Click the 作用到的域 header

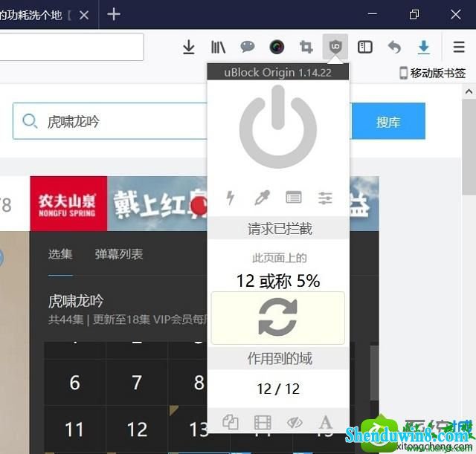(278, 358)
